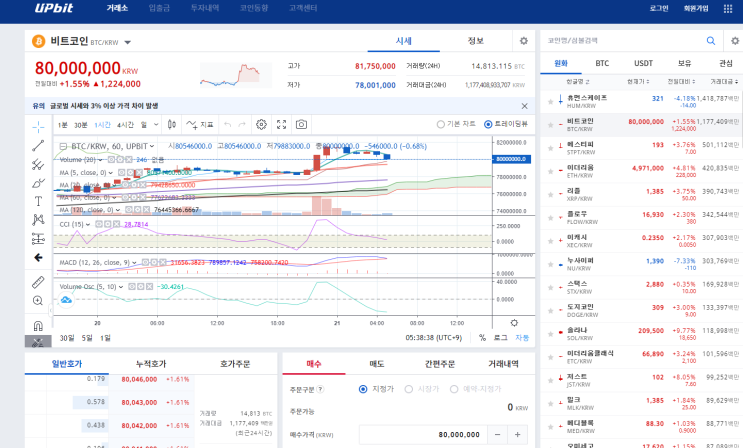The image size is (743, 448).
Task: Set chart interval to 4시간
Action: coord(125,125)
